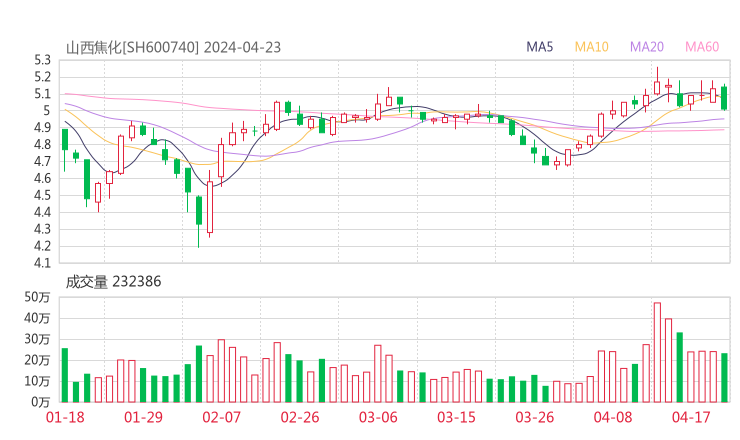
Task: Click the MA20 legend label
Action: 647,47
